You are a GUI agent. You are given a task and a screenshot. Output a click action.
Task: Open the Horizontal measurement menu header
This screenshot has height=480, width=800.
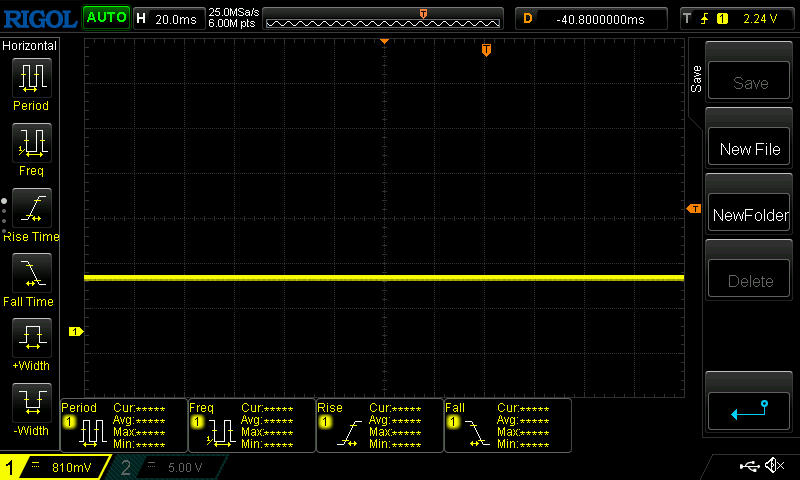point(30,46)
